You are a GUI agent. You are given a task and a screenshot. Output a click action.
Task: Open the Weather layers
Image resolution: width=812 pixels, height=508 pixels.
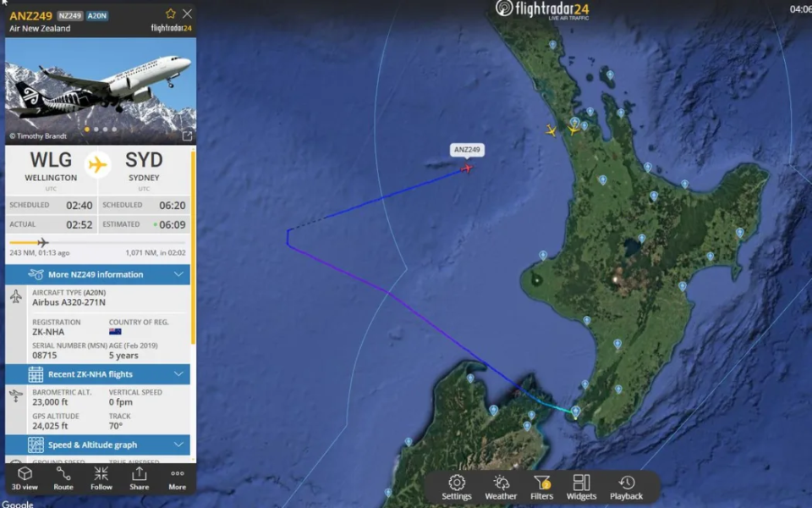[x=501, y=488]
